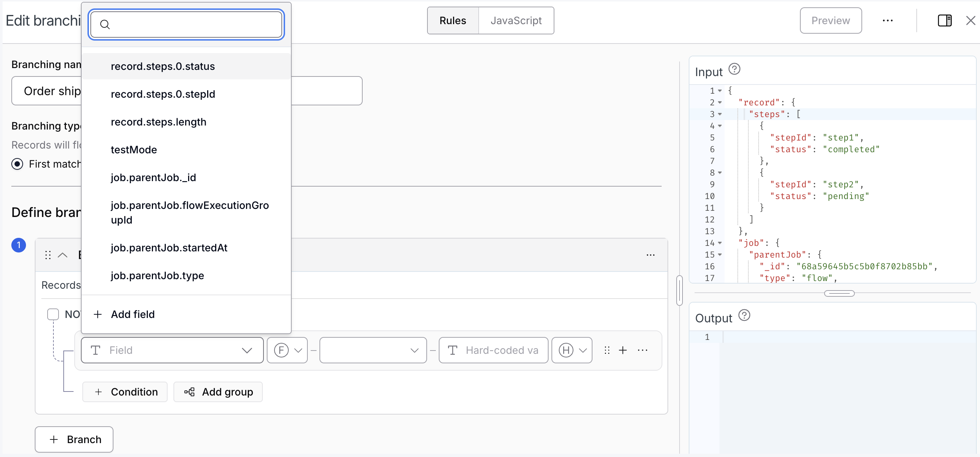Select record.steps.0.stepId from the list
The image size is (980, 457).
[x=186, y=94]
